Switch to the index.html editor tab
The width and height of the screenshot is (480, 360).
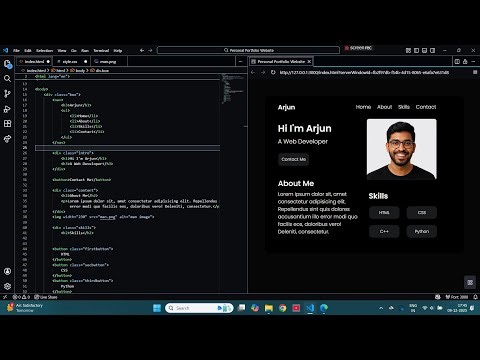(x=34, y=62)
